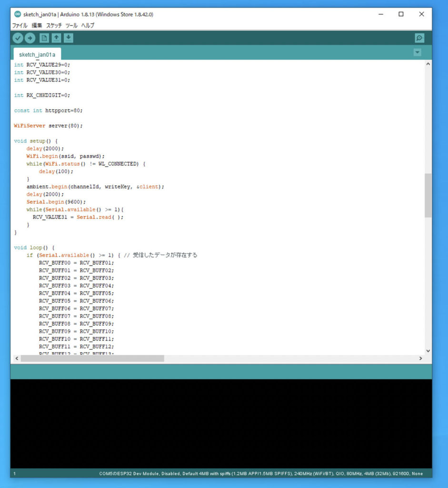Close the Arduino window
Image resolution: width=448 pixels, height=488 pixels.
[421, 14]
